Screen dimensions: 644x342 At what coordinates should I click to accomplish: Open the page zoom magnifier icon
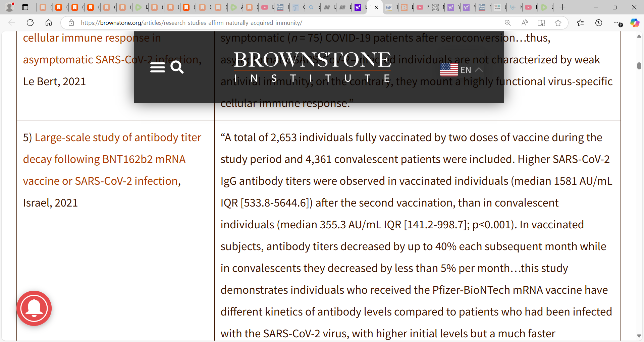pyautogui.click(x=507, y=23)
